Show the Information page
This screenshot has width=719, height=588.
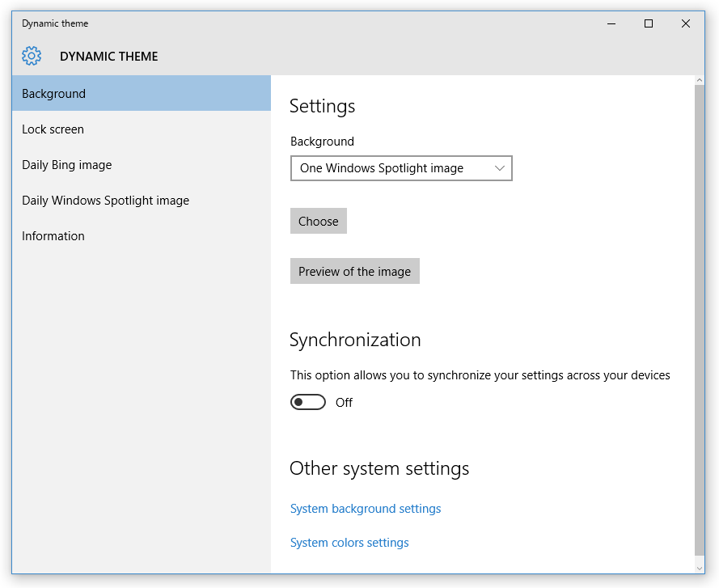[x=142, y=235]
